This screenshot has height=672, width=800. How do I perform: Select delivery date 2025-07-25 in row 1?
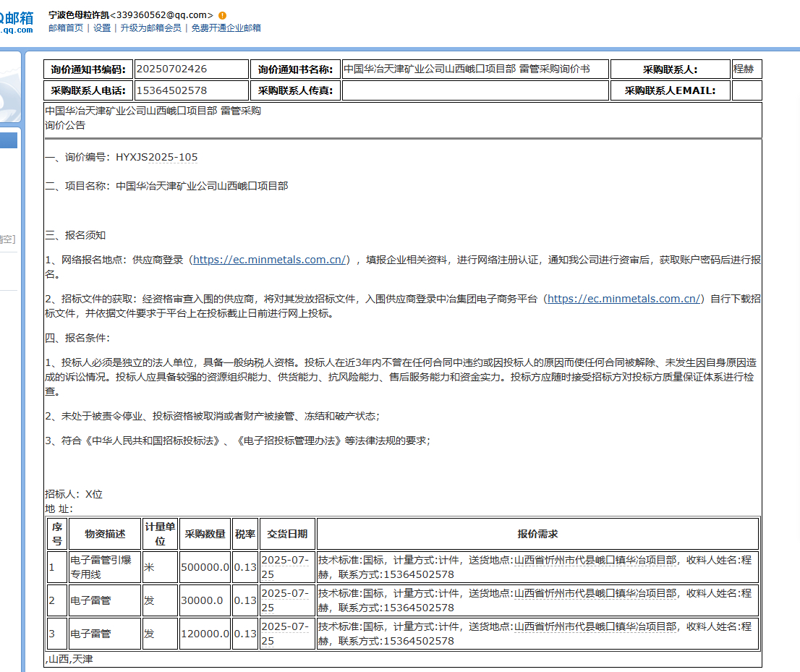click(x=287, y=567)
